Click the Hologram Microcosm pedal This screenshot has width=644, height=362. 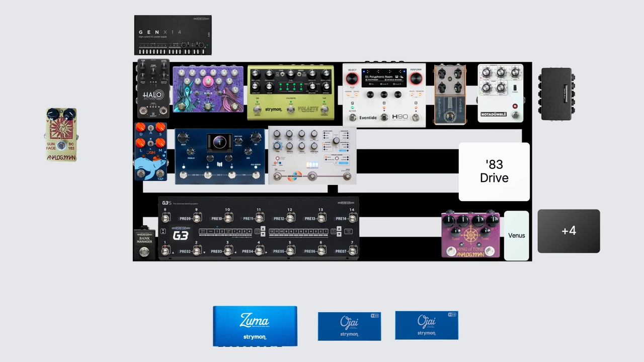[x=312, y=155]
